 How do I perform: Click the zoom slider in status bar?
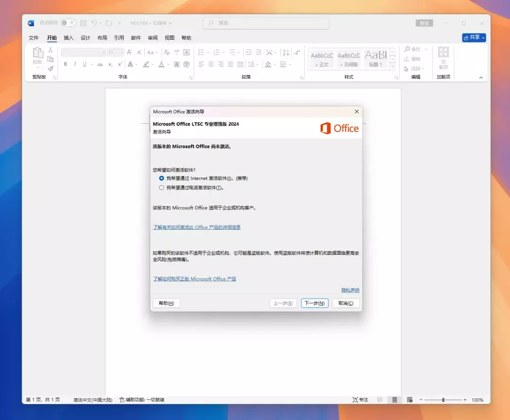tap(443, 400)
